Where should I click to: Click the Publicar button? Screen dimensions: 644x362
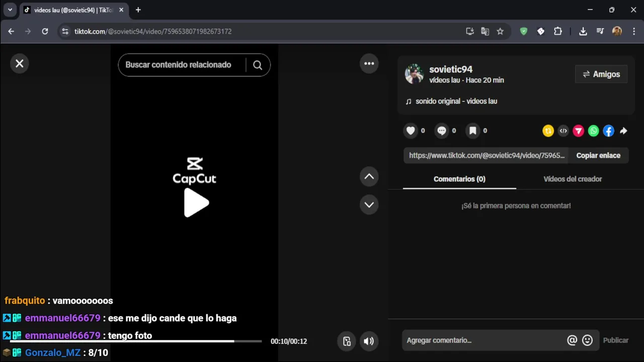pos(615,340)
